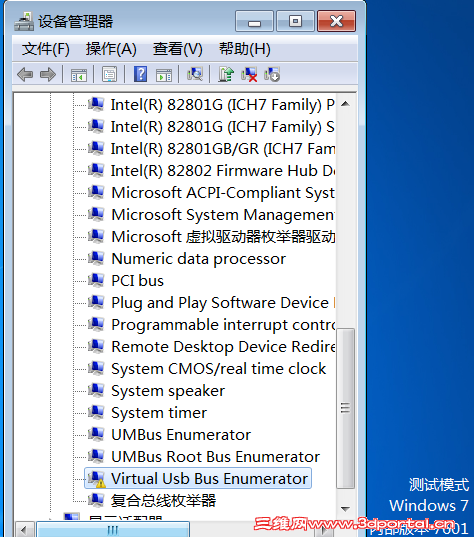Image resolution: width=474 pixels, height=537 pixels.
Task: Click the Back arrow toolbar icon
Action: point(25,74)
